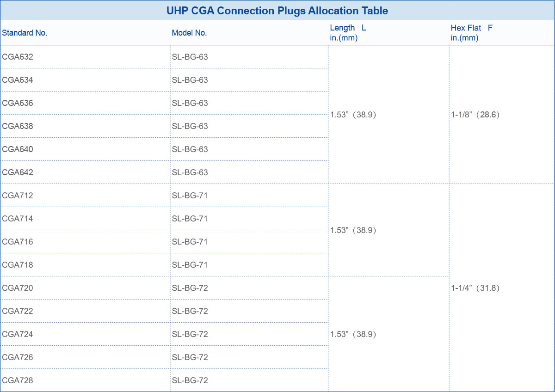This screenshot has width=555, height=392.
Task: Click SL-BG-72 in the CGA722 row
Action: [x=190, y=311]
